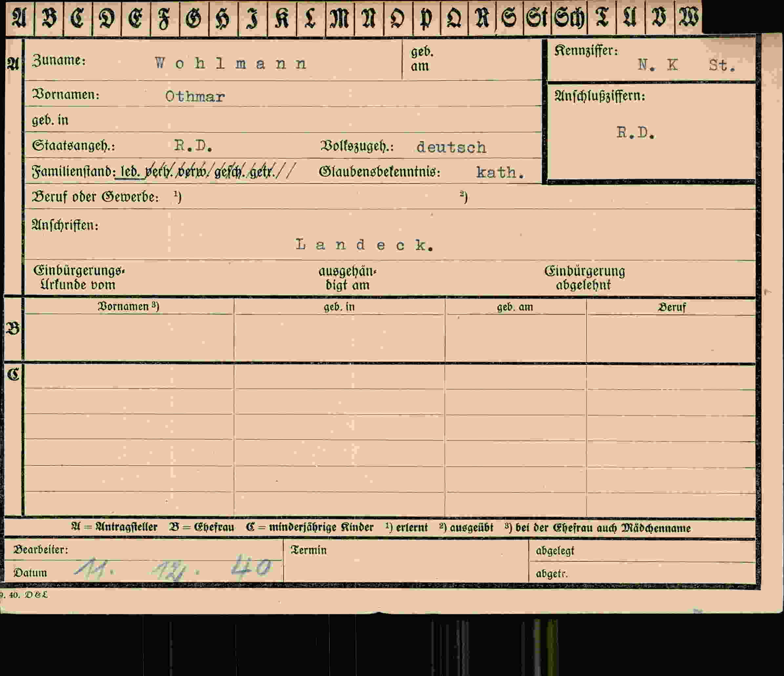Click the Einbürgerung abgelehnt label
The width and height of the screenshot is (784, 676).
pyautogui.click(x=585, y=278)
